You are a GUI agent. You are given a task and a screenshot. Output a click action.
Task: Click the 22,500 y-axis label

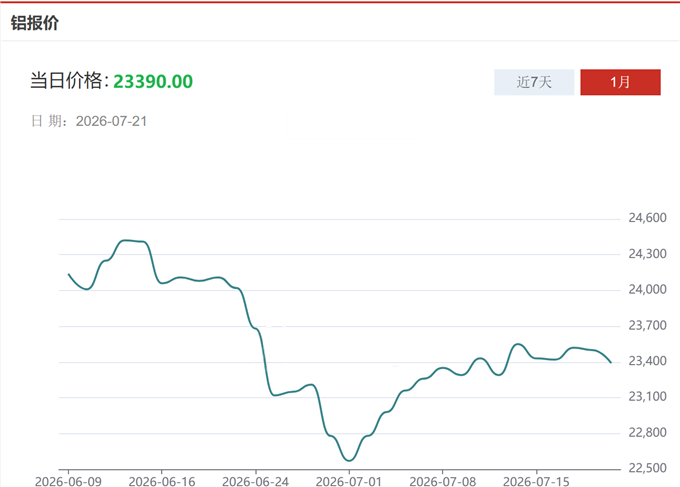coord(647,468)
